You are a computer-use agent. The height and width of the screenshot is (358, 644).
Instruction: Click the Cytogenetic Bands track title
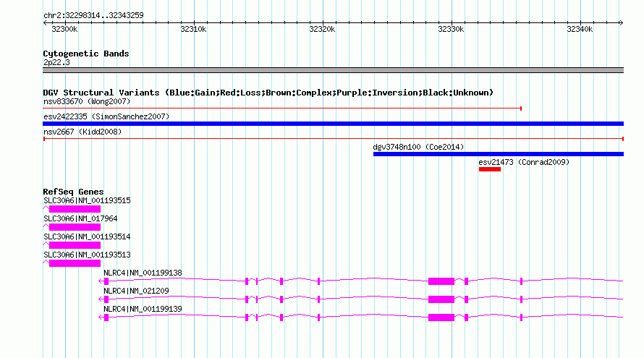click(x=86, y=54)
